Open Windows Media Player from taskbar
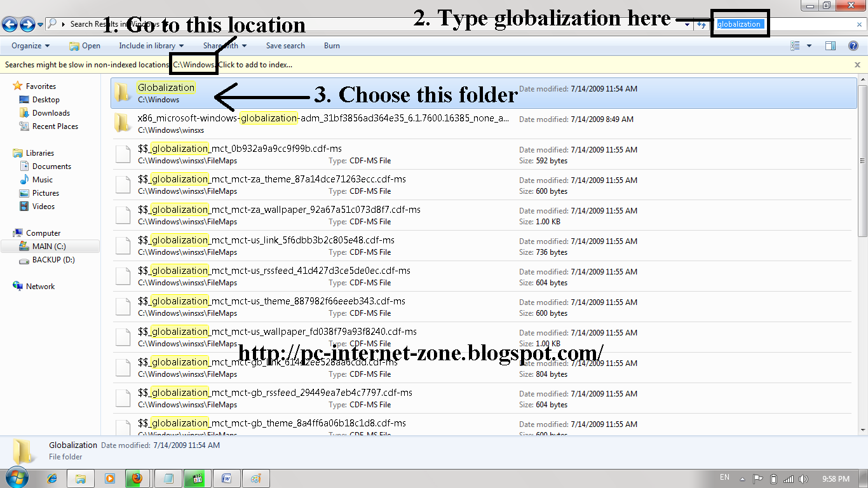The width and height of the screenshot is (868, 488). (109, 478)
